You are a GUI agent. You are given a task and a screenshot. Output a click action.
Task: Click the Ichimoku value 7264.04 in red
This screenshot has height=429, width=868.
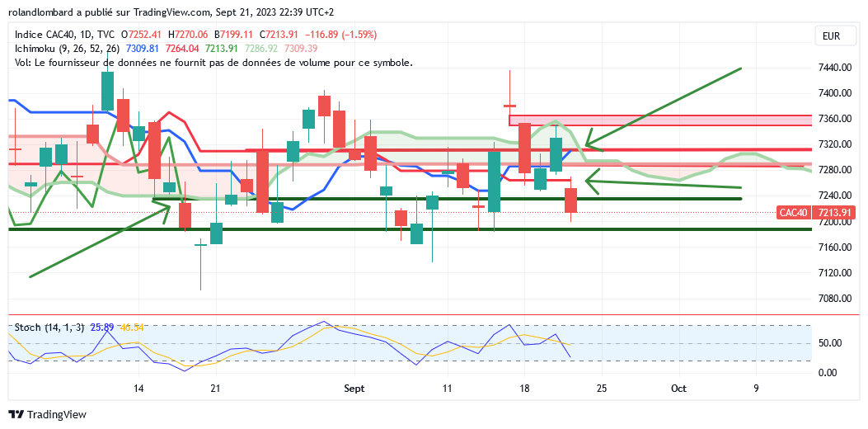(183, 49)
